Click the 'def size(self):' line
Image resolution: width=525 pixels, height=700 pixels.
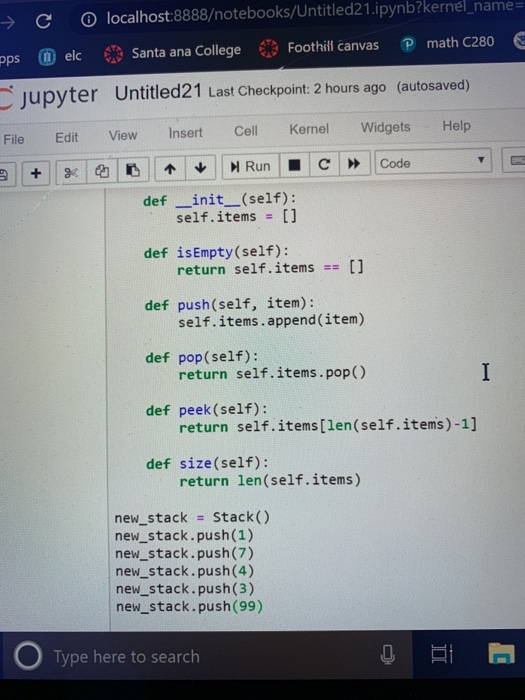208,463
